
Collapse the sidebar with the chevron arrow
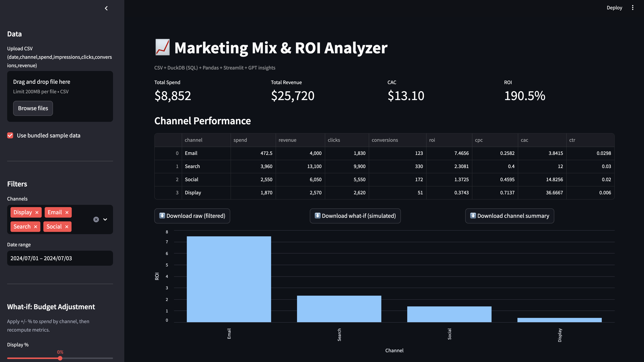(x=106, y=8)
